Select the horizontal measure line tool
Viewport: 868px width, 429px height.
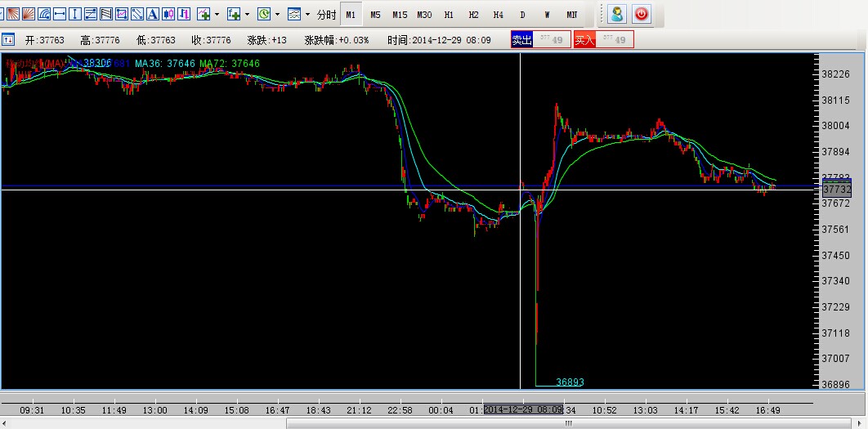coord(60,14)
